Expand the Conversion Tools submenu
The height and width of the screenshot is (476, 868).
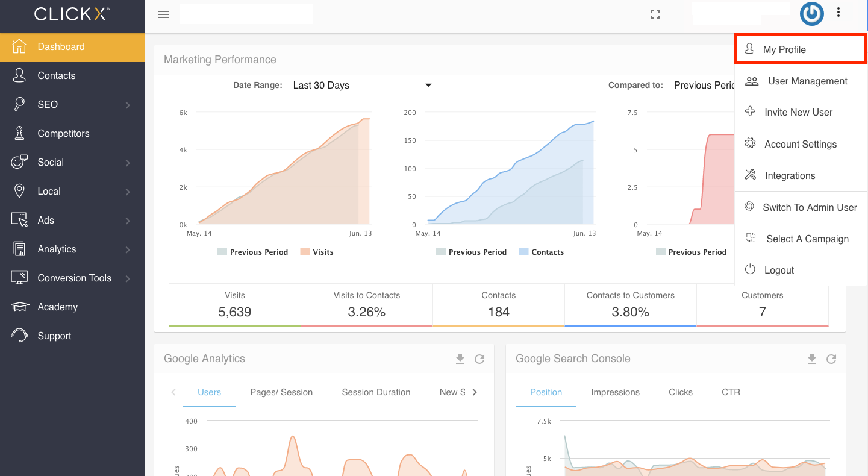[x=128, y=278]
